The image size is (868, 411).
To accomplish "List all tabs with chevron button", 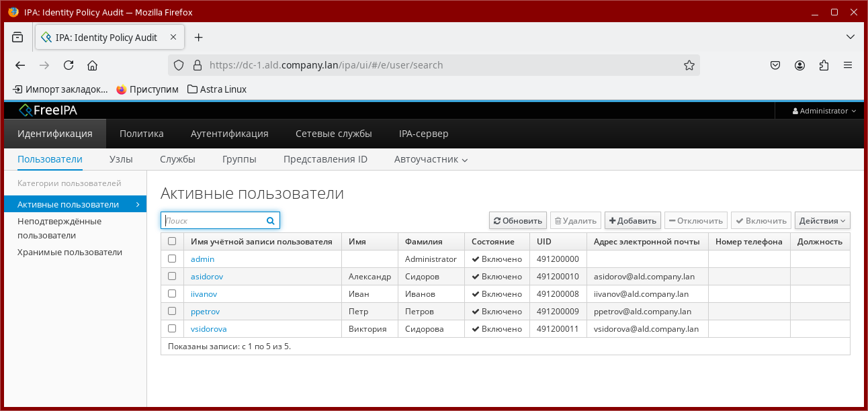I will [850, 38].
